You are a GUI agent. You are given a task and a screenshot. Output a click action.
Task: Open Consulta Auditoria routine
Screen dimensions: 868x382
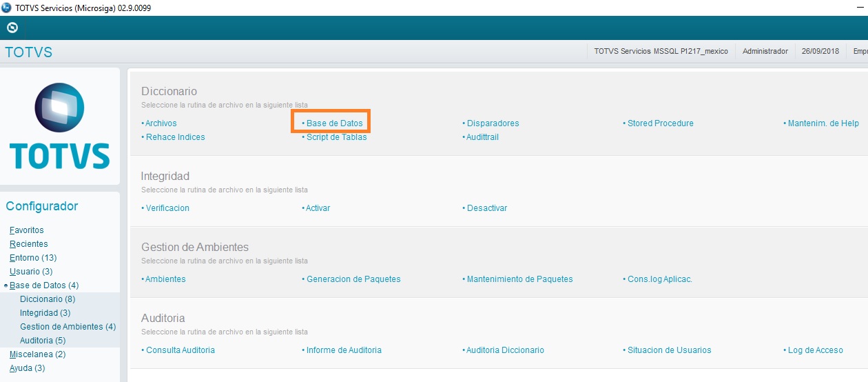[x=180, y=350]
